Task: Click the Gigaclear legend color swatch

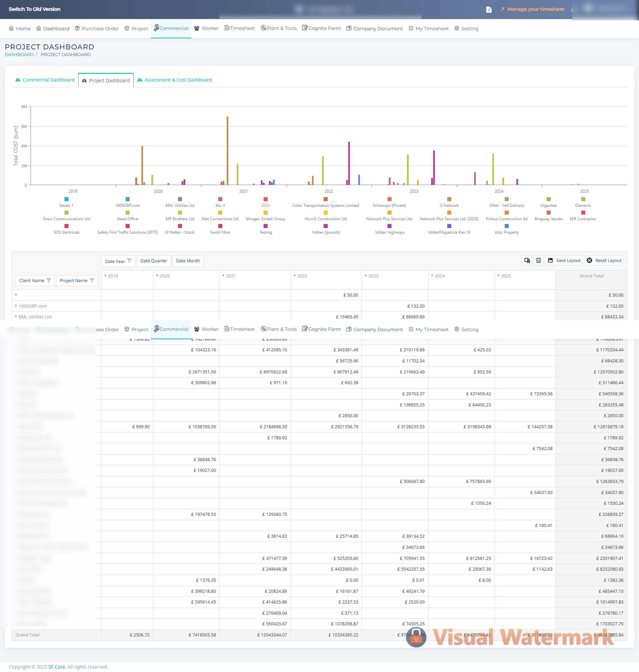Action: 548,199
